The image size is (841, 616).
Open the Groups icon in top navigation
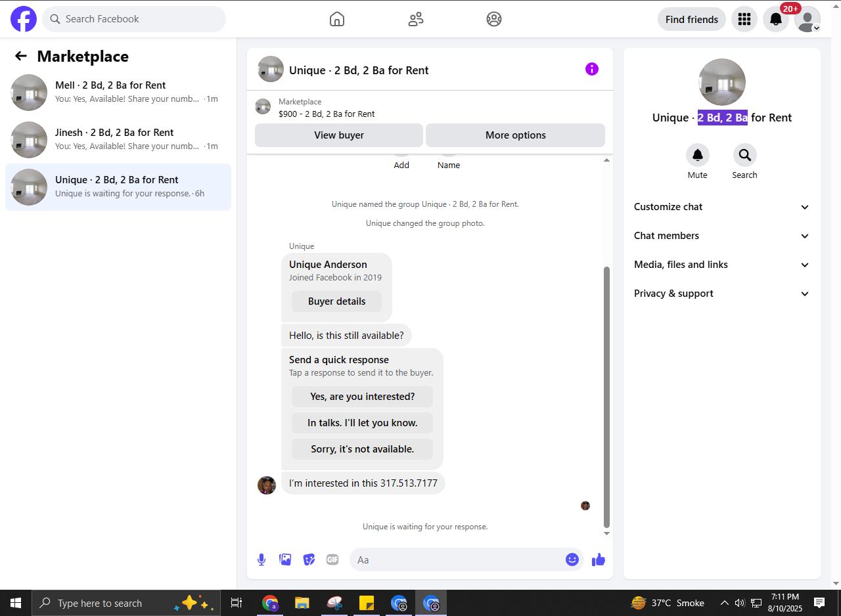494,19
